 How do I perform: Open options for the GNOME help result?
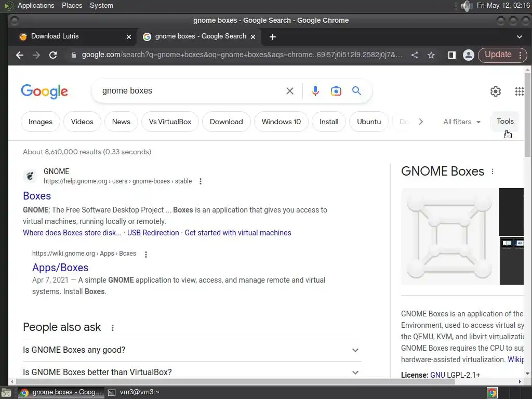[x=201, y=181]
